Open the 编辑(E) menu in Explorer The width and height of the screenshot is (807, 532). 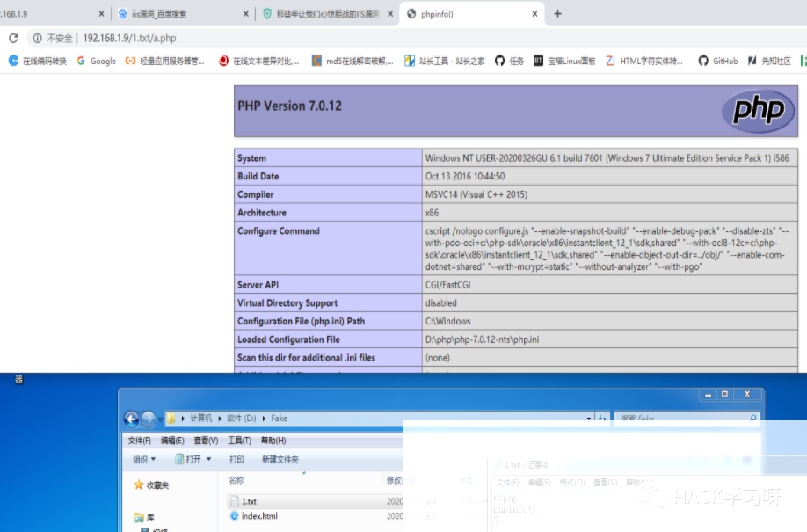[172, 441]
